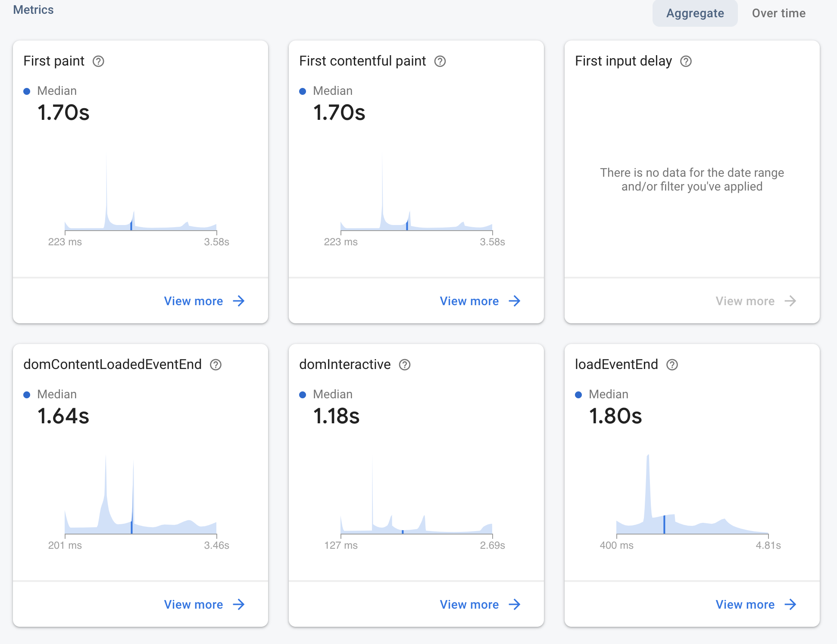Click the 1.80s median value

615,416
